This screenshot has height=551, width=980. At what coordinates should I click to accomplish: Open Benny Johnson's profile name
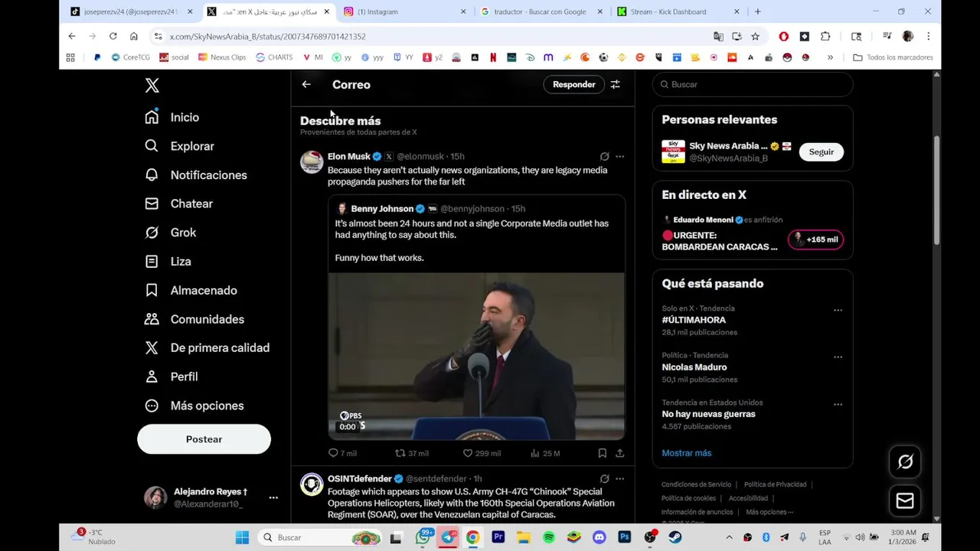(x=382, y=209)
